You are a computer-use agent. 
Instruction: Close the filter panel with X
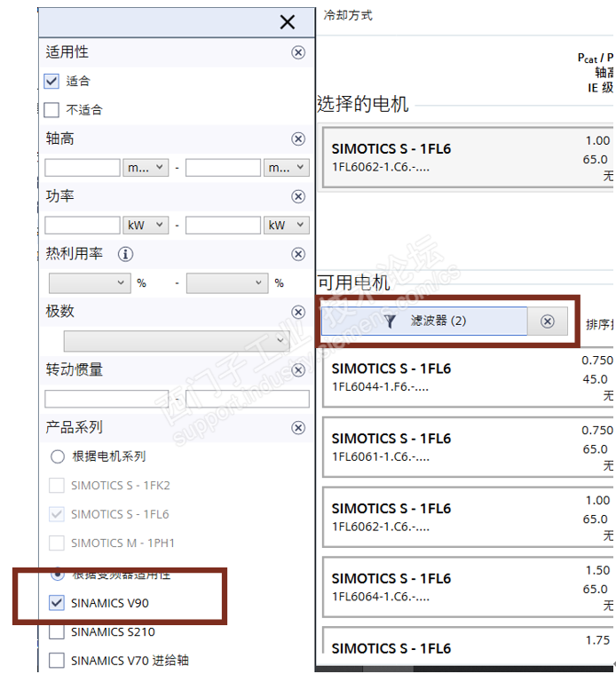tap(287, 22)
